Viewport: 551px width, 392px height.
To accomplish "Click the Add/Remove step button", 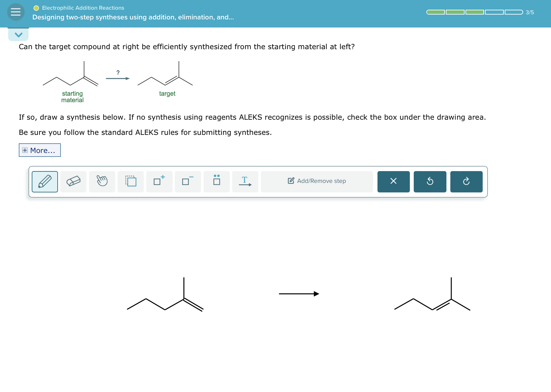I will (316, 181).
